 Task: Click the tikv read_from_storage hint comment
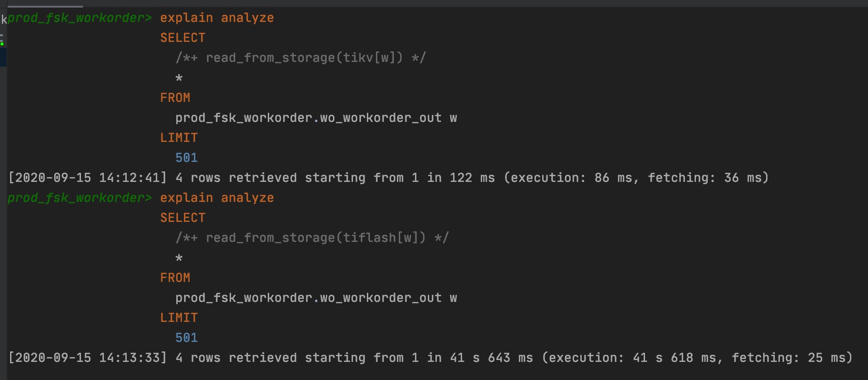[x=301, y=58]
